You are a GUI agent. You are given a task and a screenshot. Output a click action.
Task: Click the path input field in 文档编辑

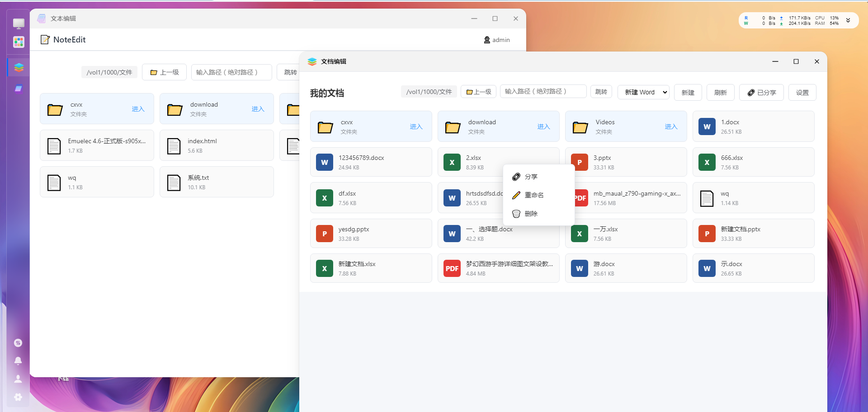543,91
